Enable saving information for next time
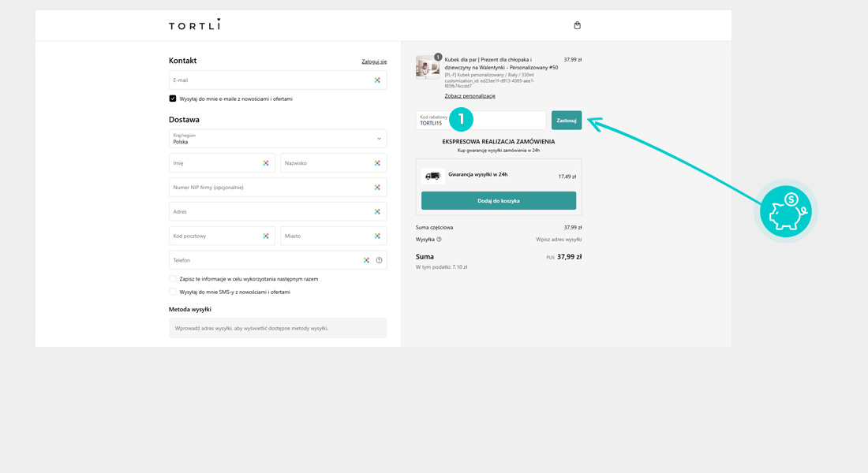 tap(173, 279)
